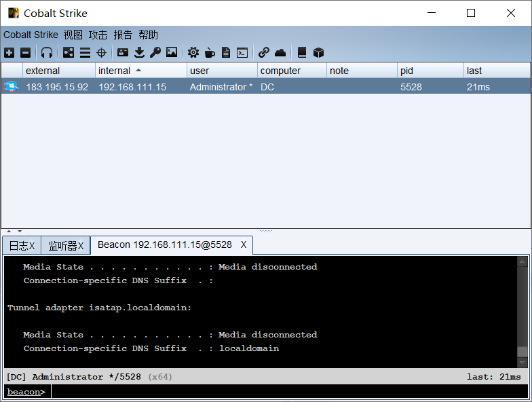Open the 攻击 menu
The width and height of the screenshot is (532, 402).
pos(98,35)
